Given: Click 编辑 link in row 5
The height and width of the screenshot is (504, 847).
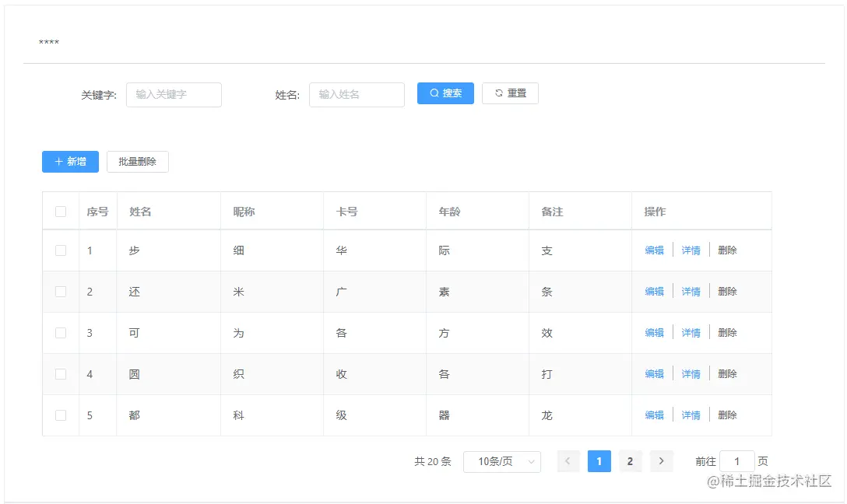Looking at the screenshot, I should pos(654,415).
